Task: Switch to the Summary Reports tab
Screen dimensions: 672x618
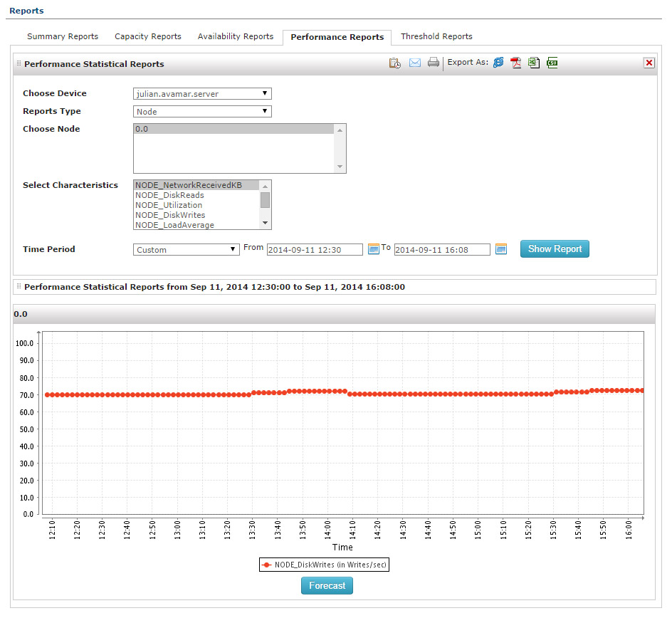Action: [x=63, y=36]
